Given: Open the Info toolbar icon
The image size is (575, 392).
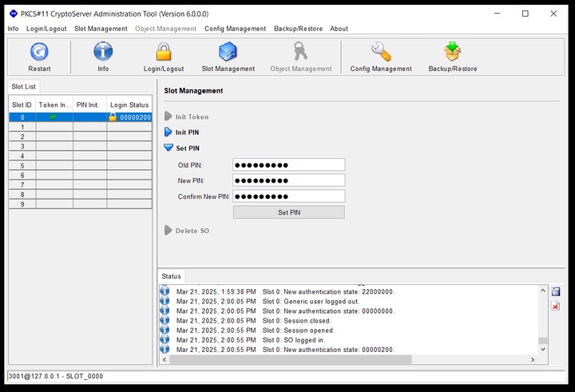Looking at the screenshot, I should [x=103, y=51].
